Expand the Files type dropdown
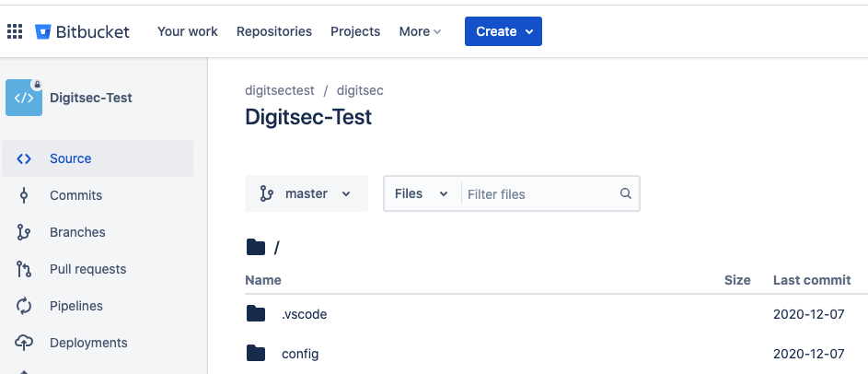This screenshot has width=868, height=374. (x=422, y=194)
